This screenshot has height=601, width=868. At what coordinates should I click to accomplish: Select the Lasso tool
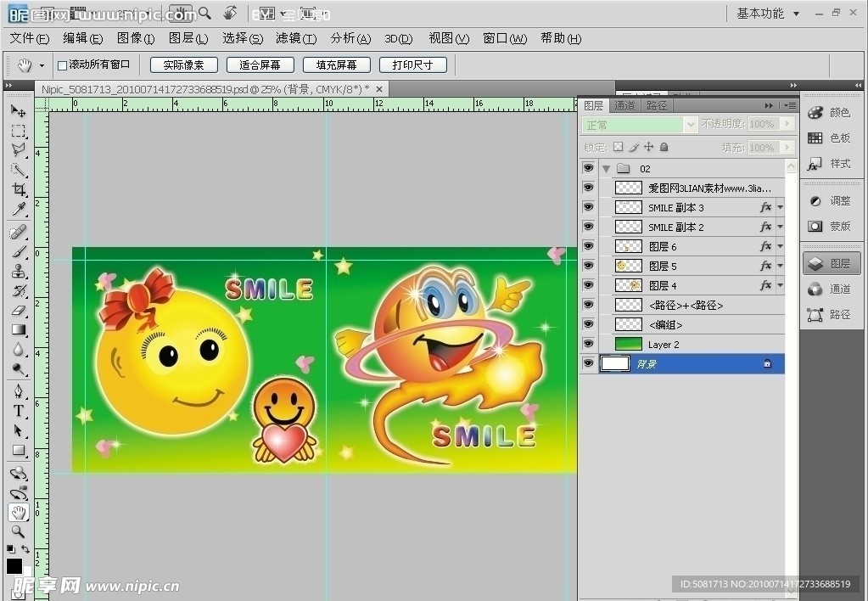19,149
